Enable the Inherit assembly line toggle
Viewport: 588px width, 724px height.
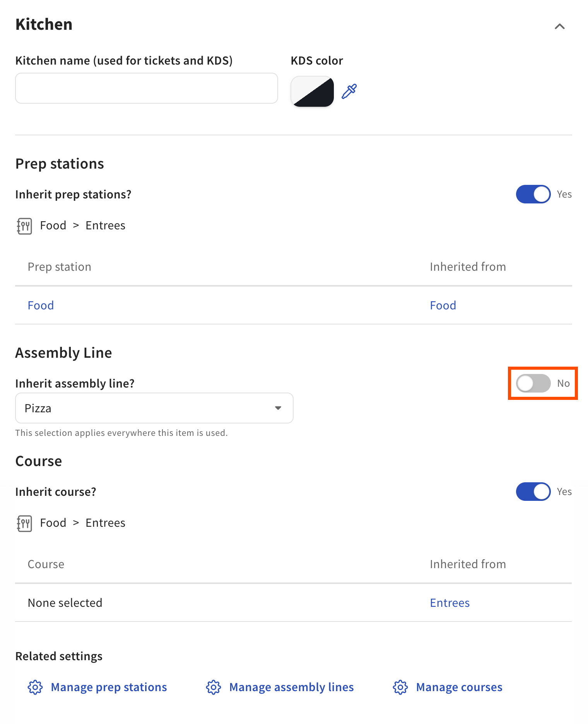[x=533, y=383]
